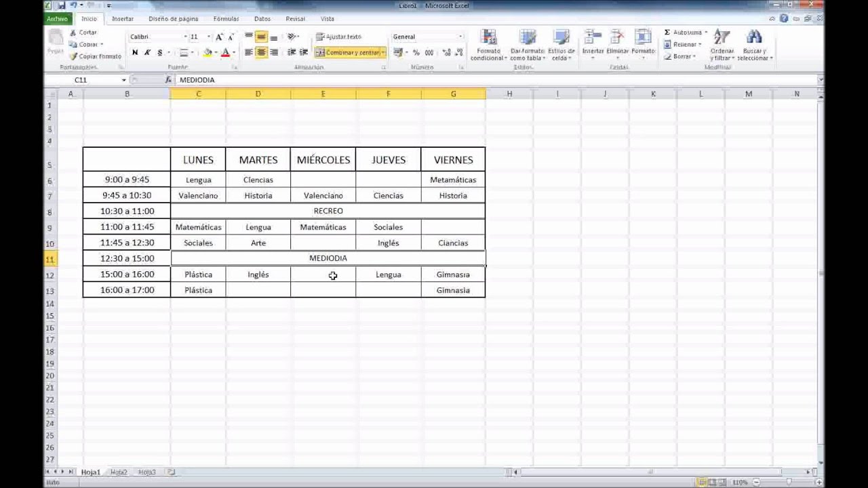Viewport: 868px width, 488px height.
Task: Click the Excel Help question mark
Action: pyautogui.click(x=784, y=19)
